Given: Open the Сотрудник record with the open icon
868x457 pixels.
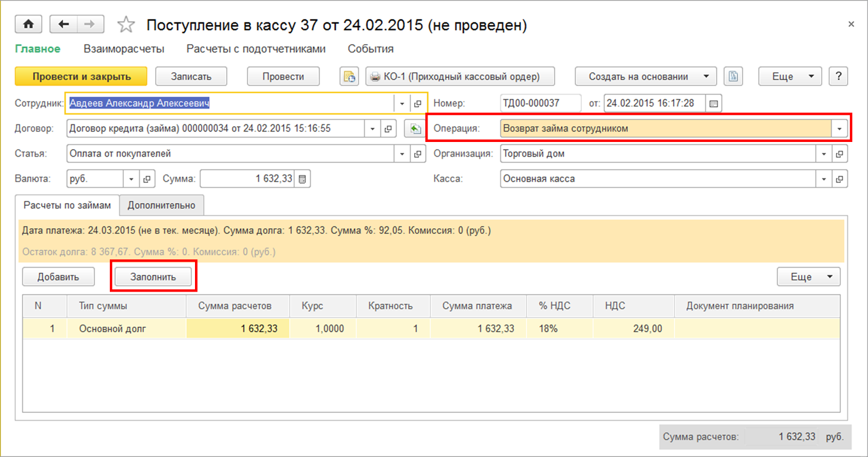Looking at the screenshot, I should coord(418,103).
